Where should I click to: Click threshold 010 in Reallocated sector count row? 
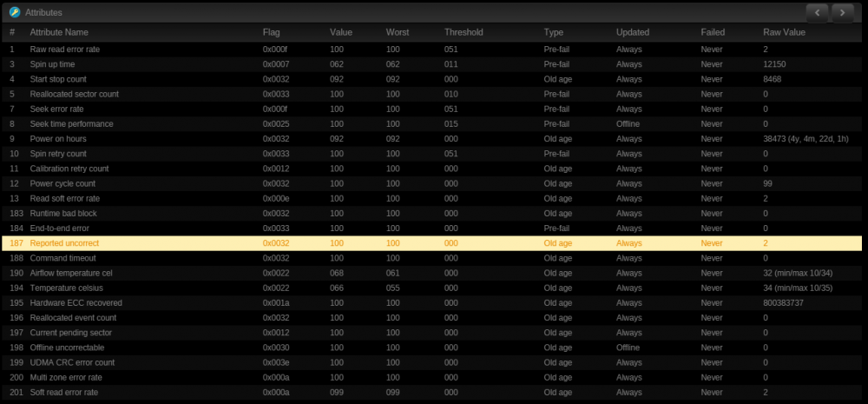pos(451,94)
